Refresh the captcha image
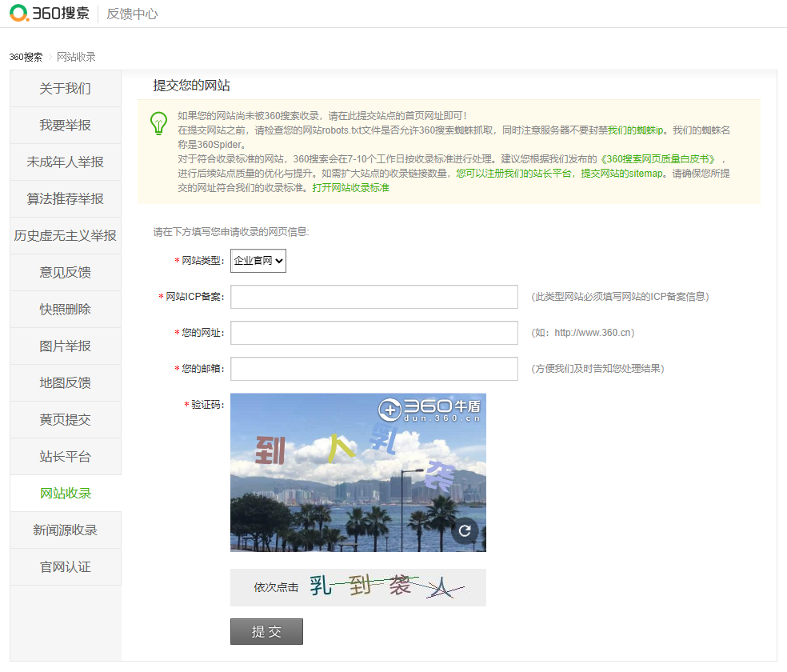 (x=465, y=530)
